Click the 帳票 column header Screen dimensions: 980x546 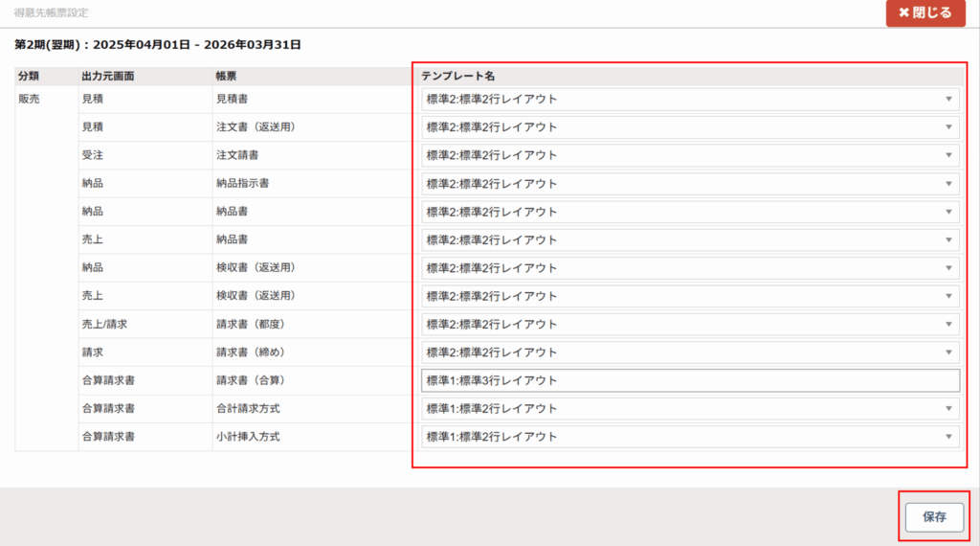226,76
